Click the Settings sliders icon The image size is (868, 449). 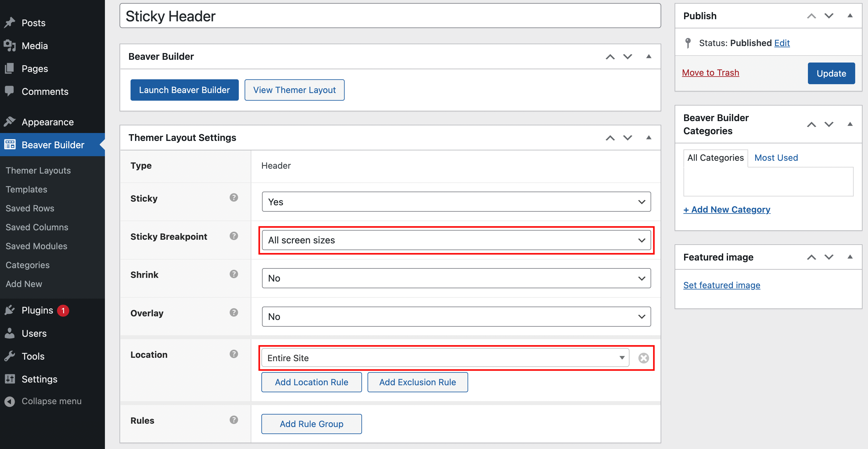tap(10, 379)
